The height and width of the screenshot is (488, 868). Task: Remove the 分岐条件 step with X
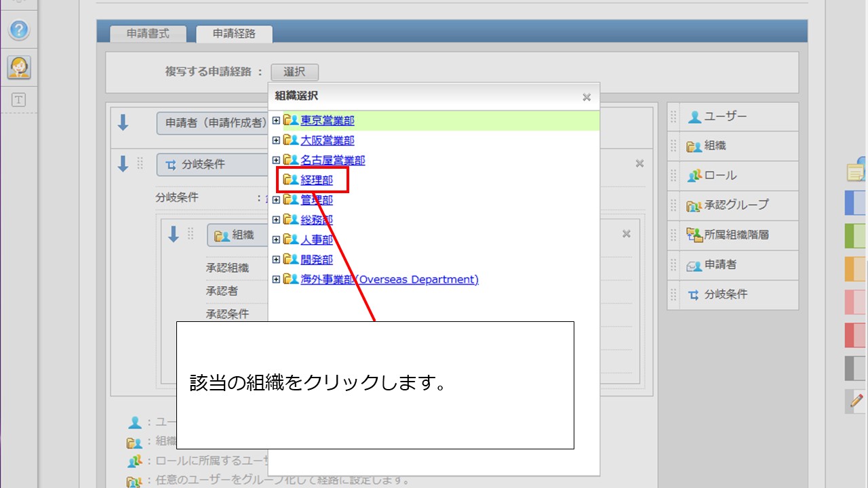pos(639,163)
